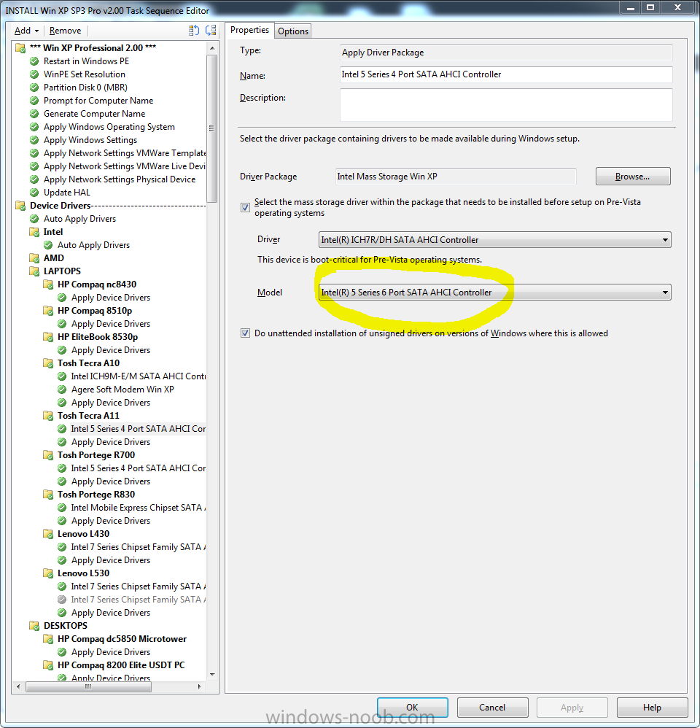Click the Win XP Professional 2.00 folder icon
Image resolution: width=700 pixels, height=728 pixels.
[x=20, y=48]
